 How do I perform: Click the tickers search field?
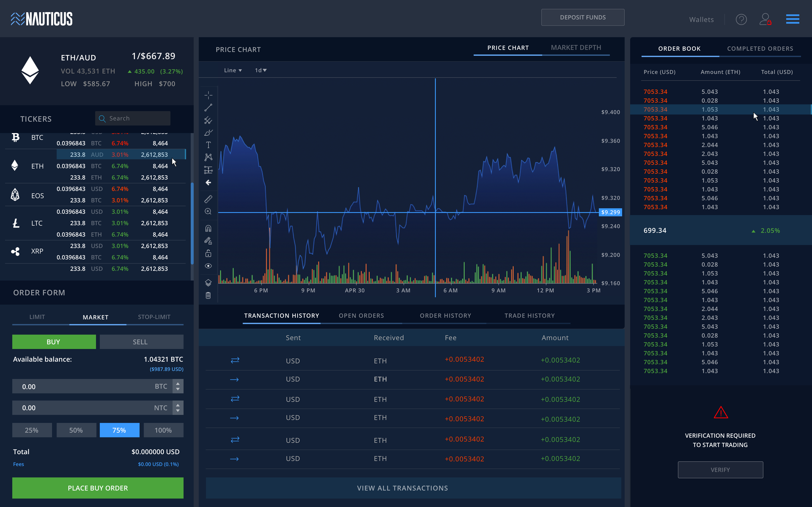pos(133,118)
